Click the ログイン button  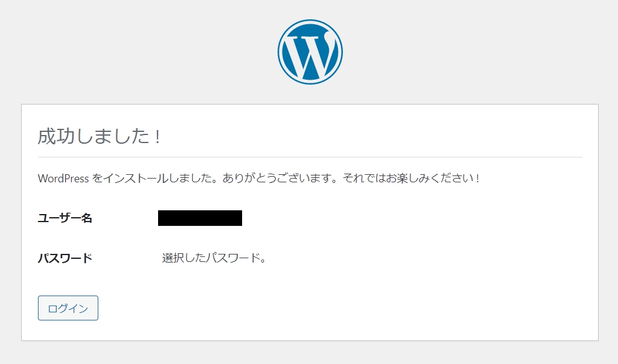click(x=68, y=308)
